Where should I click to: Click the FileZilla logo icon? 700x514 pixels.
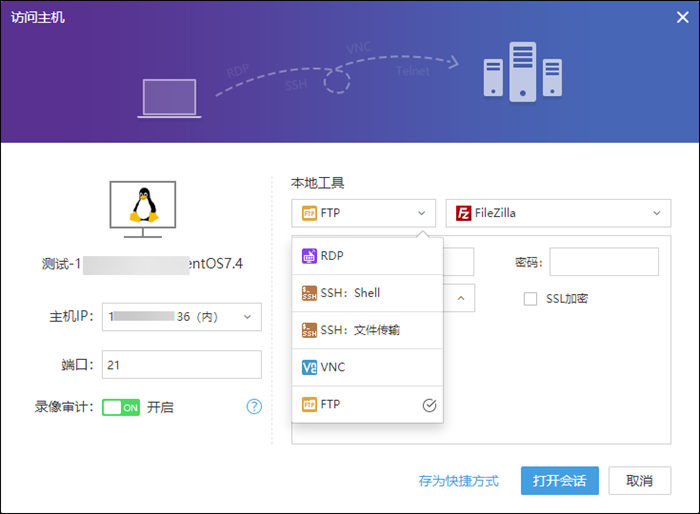click(463, 213)
